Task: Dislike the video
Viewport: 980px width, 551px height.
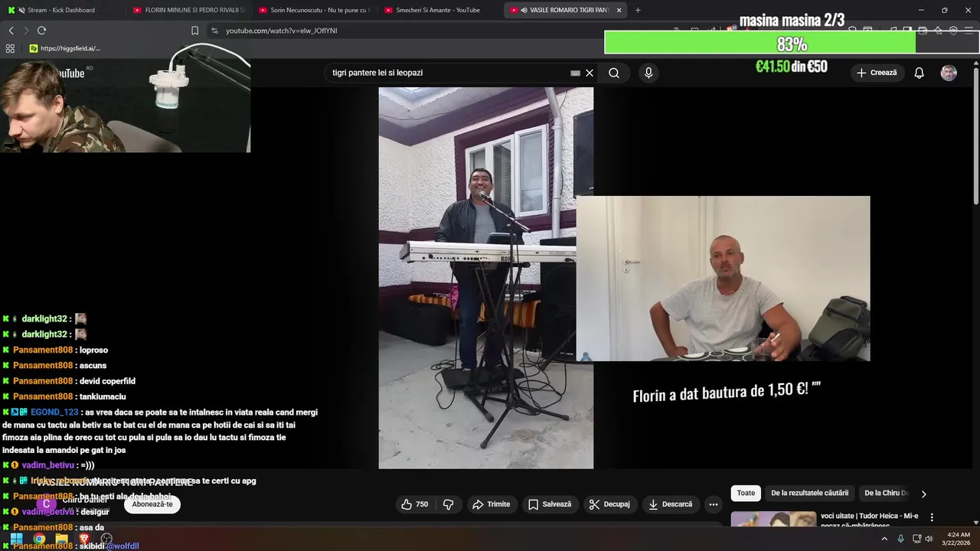Action: 449,504
